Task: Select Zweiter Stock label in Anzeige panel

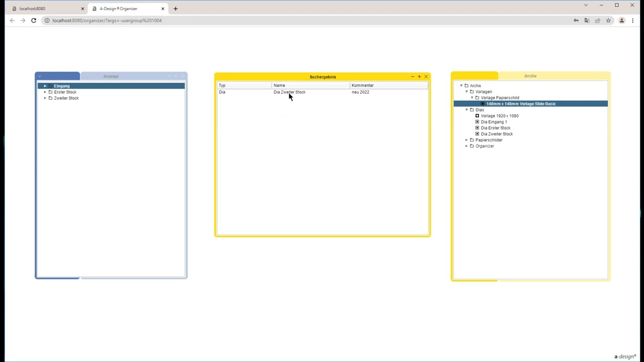Action: [x=66, y=98]
